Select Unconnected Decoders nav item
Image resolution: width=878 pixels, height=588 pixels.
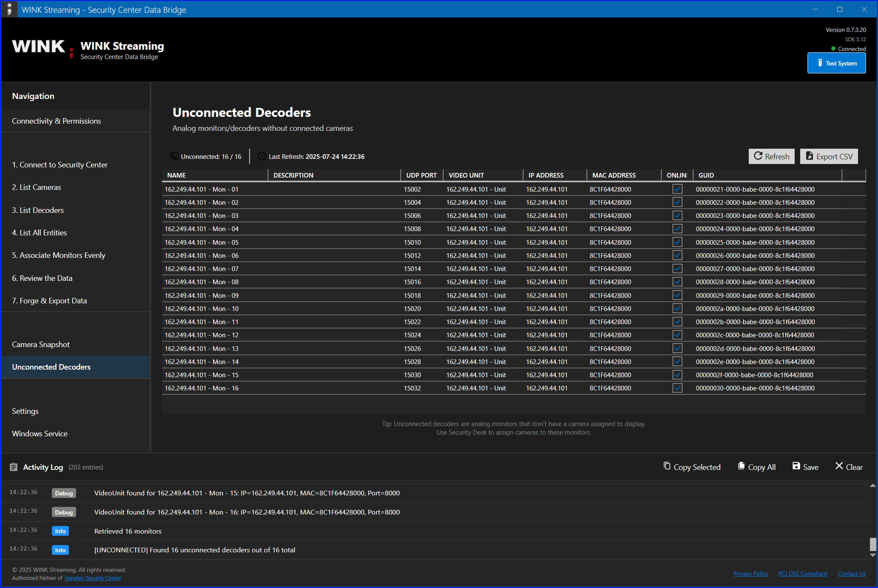75,367
